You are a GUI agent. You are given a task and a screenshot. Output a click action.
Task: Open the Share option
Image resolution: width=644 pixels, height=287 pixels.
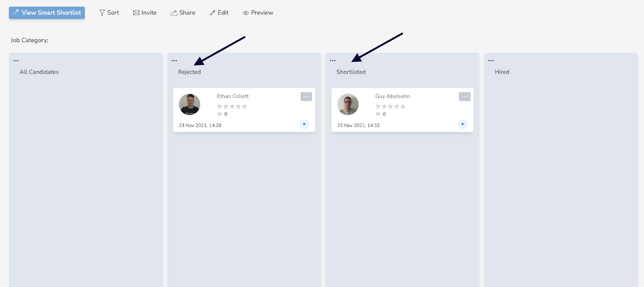click(x=183, y=12)
